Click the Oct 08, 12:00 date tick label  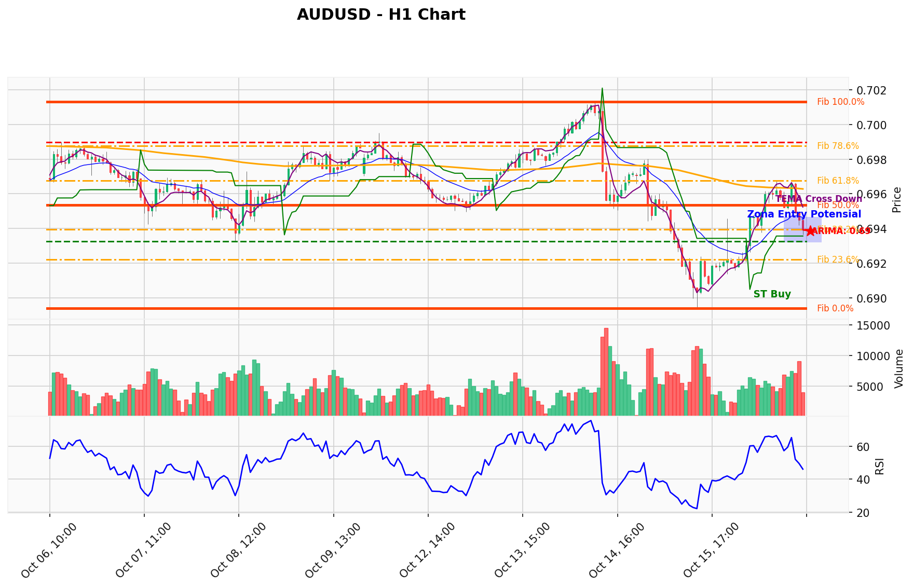click(239, 550)
